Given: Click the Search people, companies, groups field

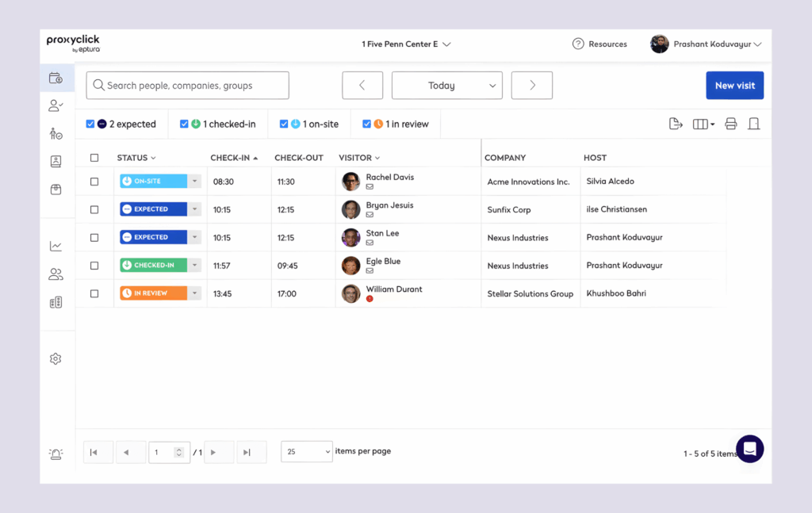Looking at the screenshot, I should pyautogui.click(x=188, y=86).
